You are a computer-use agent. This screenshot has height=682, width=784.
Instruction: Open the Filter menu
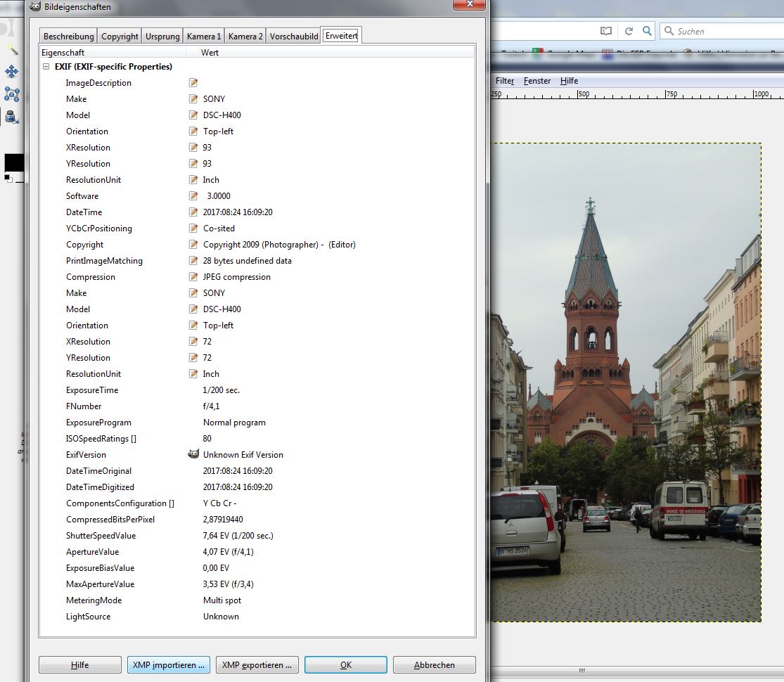click(x=505, y=81)
